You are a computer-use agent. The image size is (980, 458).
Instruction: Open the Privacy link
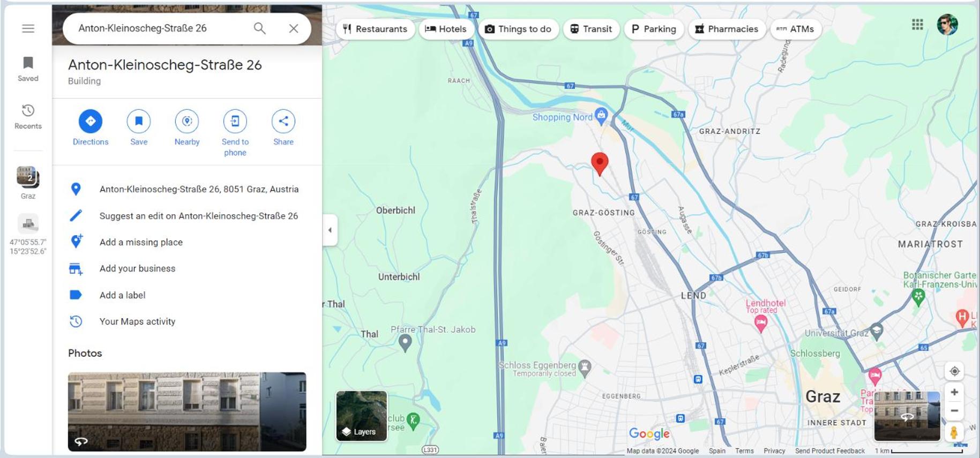click(x=774, y=451)
